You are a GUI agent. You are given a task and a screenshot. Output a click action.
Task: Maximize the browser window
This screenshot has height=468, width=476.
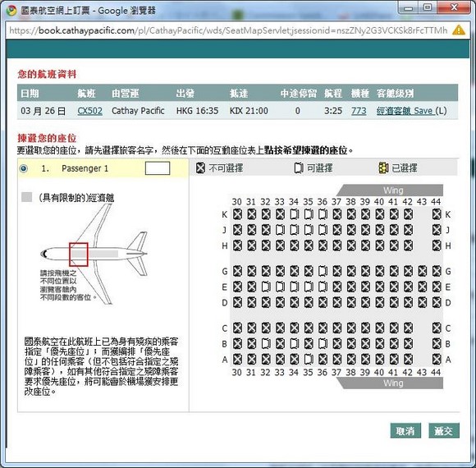point(428,7)
